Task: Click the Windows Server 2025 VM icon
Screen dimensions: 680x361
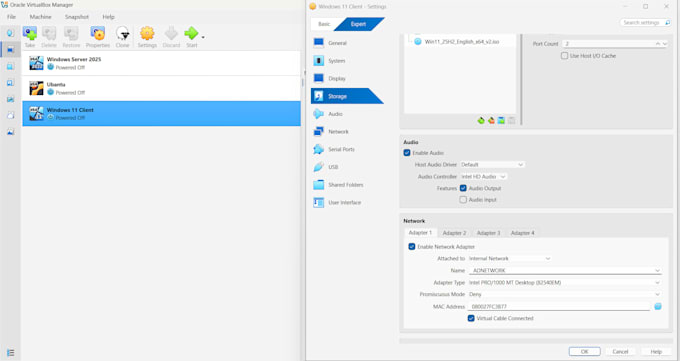Action: [36, 63]
